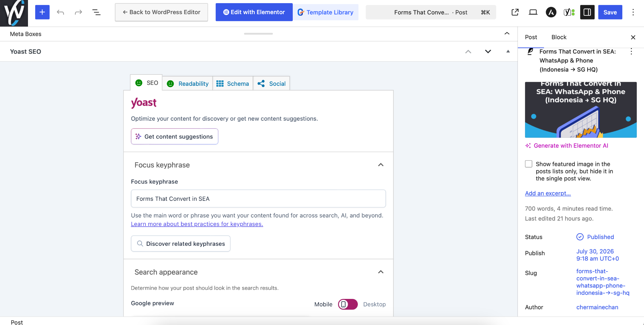Collapse the Search appearance section
This screenshot has width=644, height=325.
point(381,272)
